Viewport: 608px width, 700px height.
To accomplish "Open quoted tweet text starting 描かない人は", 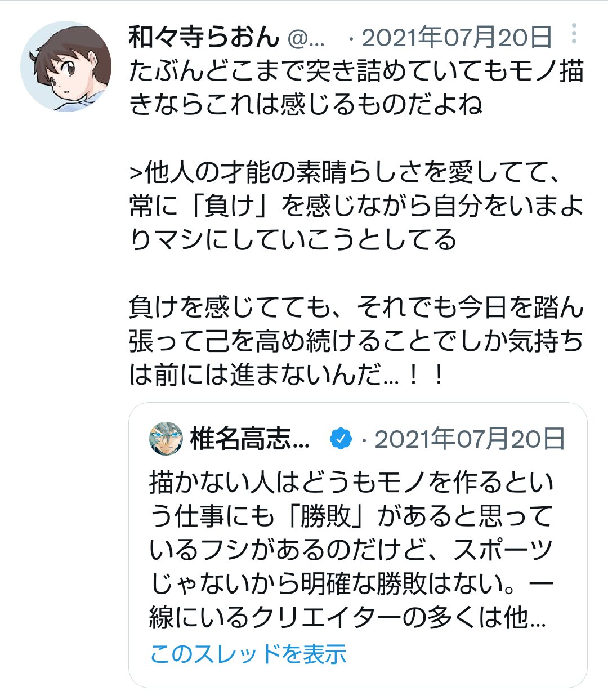I will pos(352,482).
